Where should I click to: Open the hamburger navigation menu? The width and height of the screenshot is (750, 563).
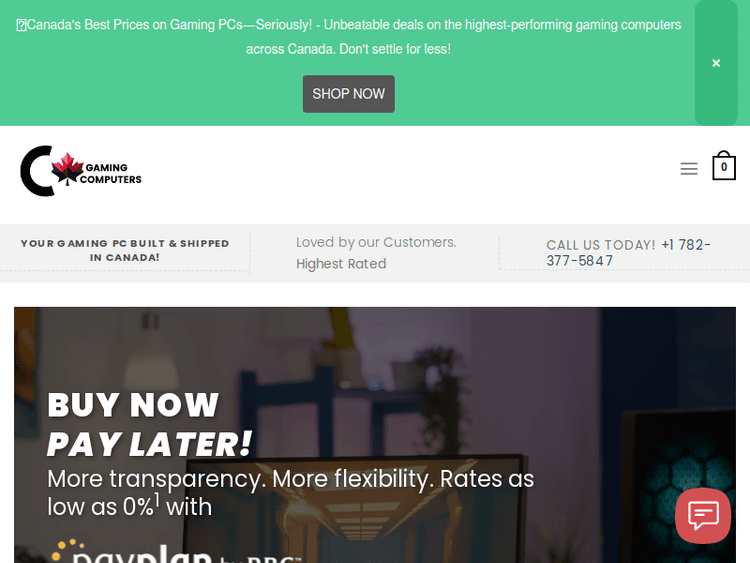coord(689,169)
